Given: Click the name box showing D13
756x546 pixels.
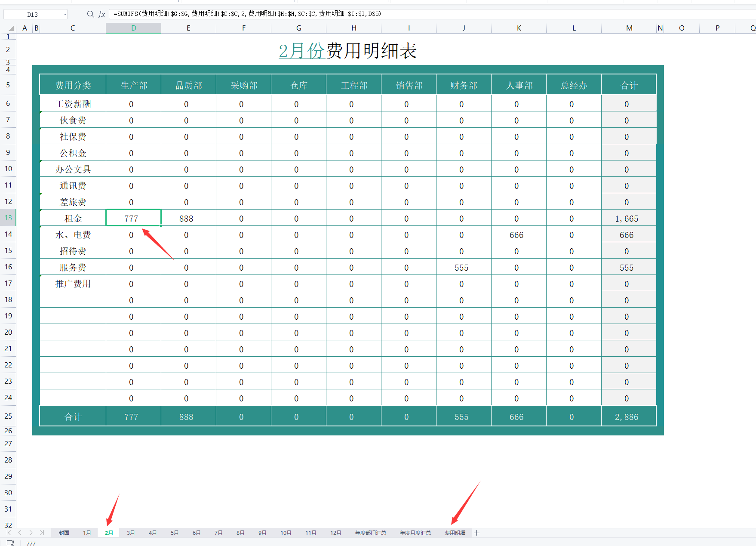Looking at the screenshot, I should pyautogui.click(x=32, y=15).
